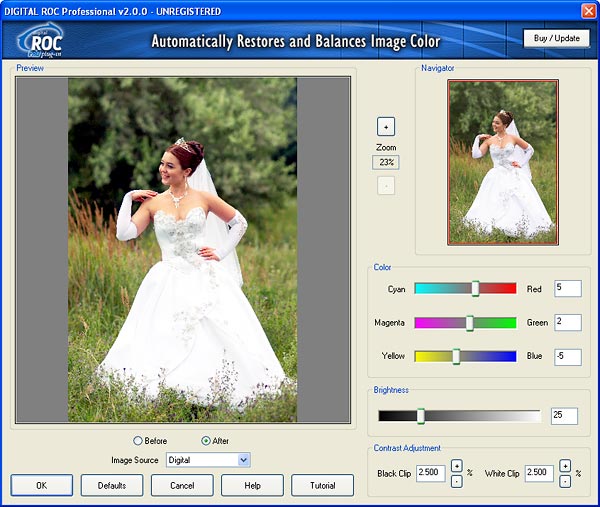Decrease Black Clip with minus stepper
The width and height of the screenshot is (600, 507).
click(457, 481)
